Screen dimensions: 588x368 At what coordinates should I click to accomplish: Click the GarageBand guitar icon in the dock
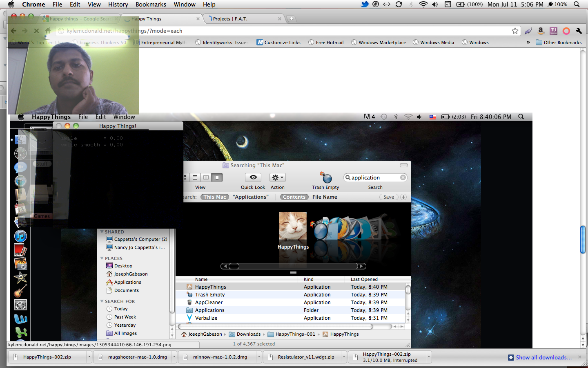click(20, 291)
